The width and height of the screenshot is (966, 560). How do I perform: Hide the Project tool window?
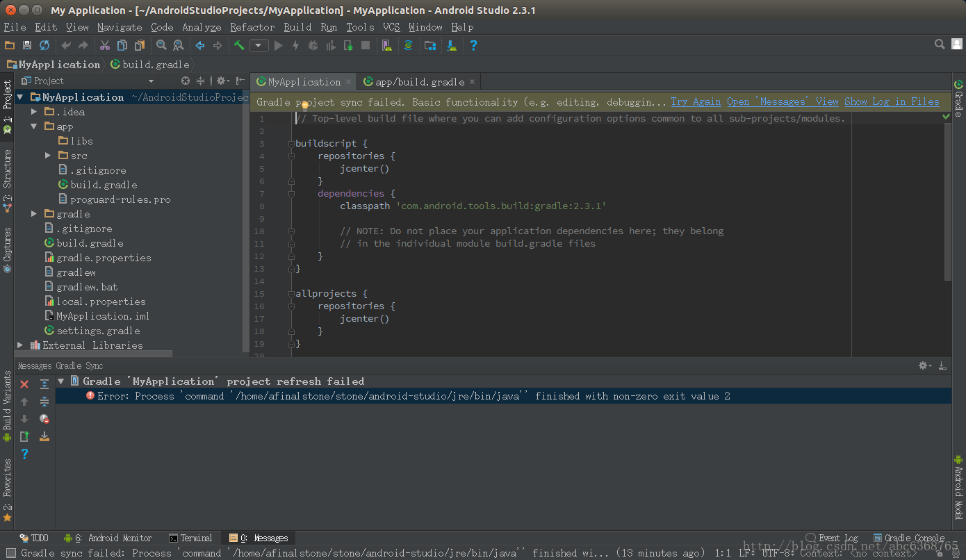tap(240, 81)
